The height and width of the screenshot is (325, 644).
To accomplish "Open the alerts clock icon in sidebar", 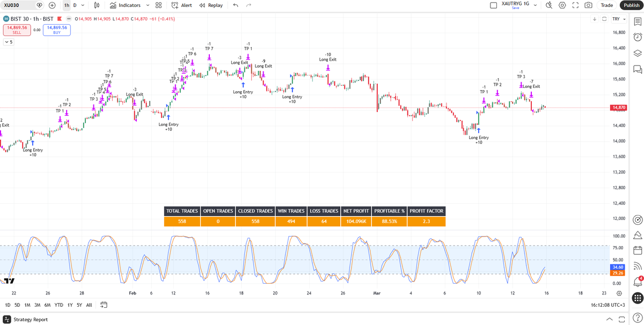I will 638,36.
